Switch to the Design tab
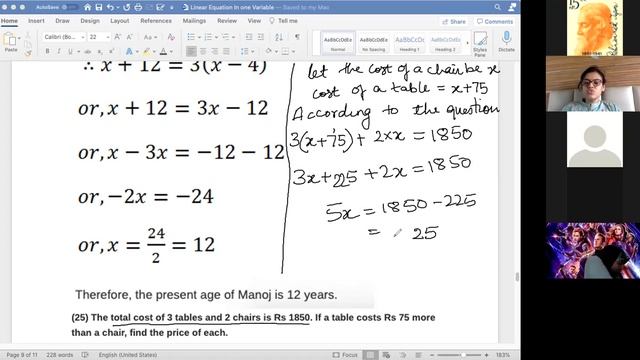 point(90,21)
